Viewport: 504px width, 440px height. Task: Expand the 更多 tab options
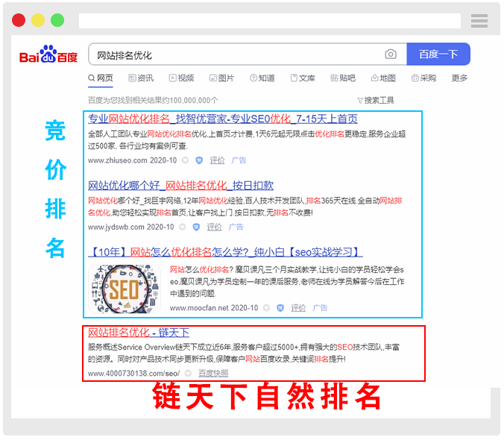[459, 78]
